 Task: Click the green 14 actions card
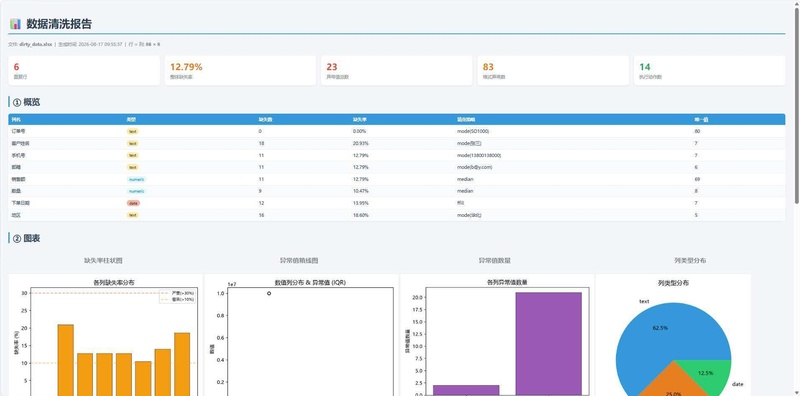(710, 70)
